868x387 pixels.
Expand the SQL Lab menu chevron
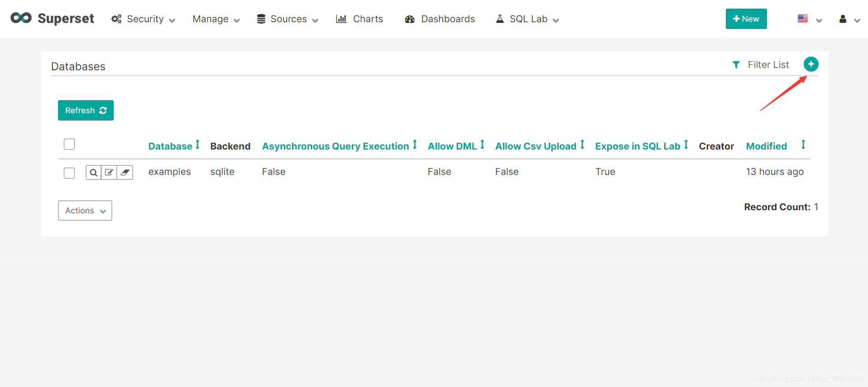(x=556, y=20)
